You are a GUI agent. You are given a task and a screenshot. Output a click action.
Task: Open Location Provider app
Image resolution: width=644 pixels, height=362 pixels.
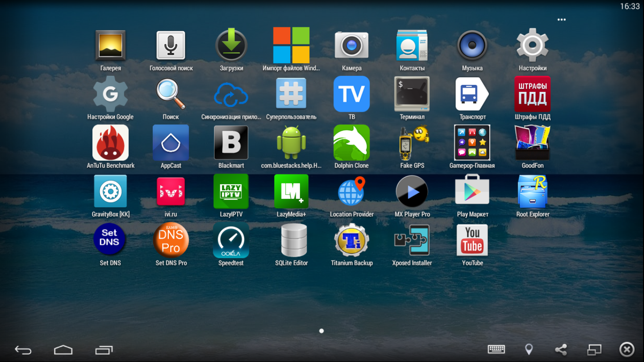coord(352,191)
